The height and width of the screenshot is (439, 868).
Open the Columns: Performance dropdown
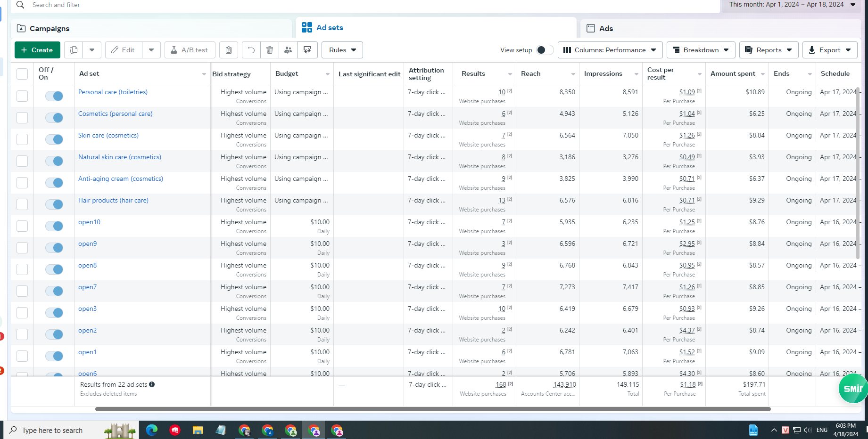pyautogui.click(x=610, y=50)
